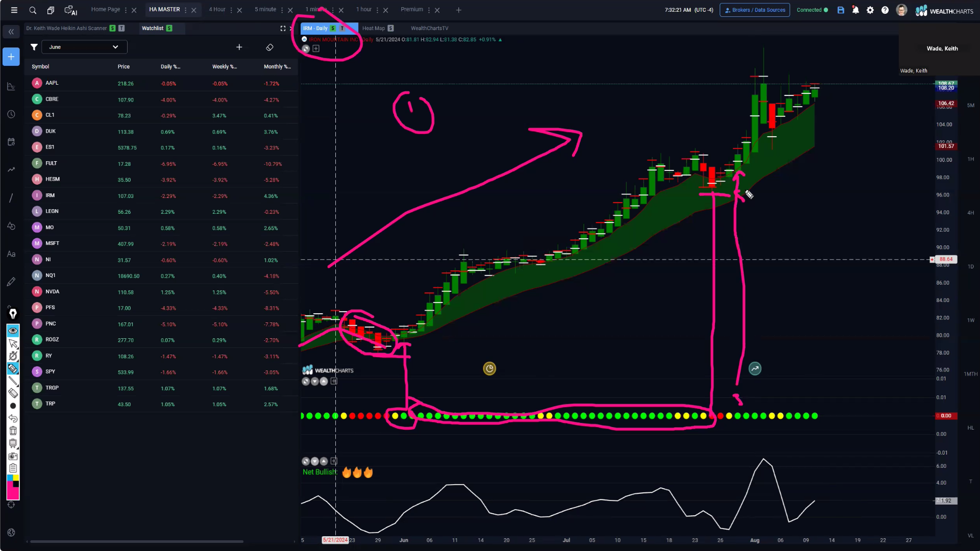Viewport: 980px width, 551px height.
Task: Undo the last annotation stroke
Action: coord(13,418)
